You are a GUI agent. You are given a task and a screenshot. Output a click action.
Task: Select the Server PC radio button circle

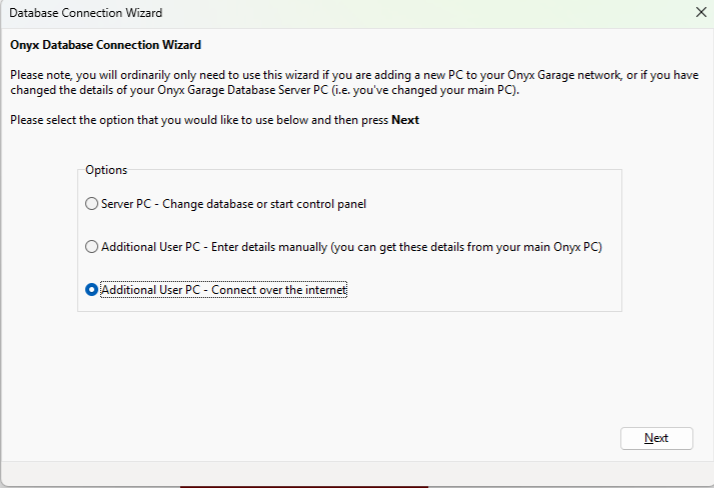click(x=92, y=204)
